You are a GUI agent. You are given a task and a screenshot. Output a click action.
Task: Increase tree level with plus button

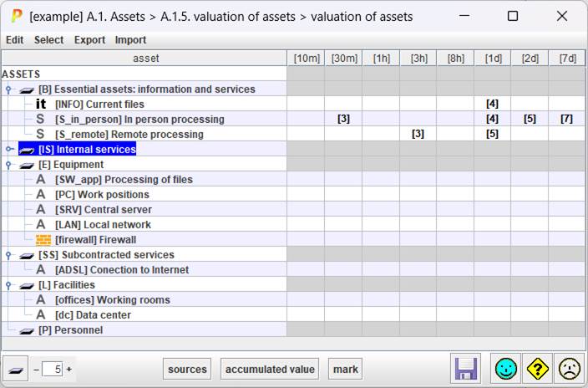tap(69, 370)
